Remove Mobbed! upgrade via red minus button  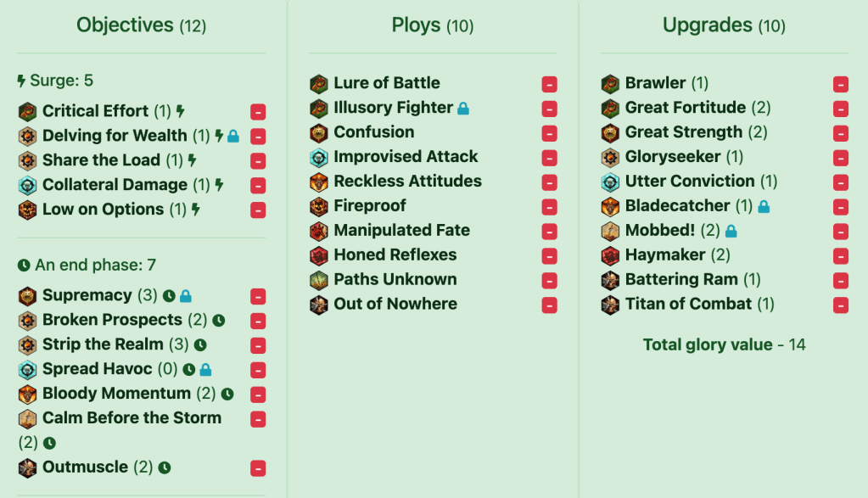tap(840, 232)
